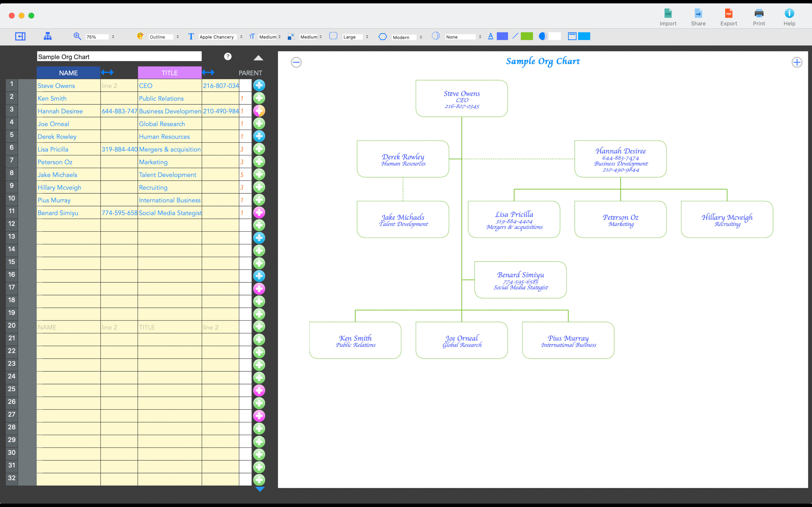
Task: Click the zoom-out minus circle on chart
Action: coord(296,62)
